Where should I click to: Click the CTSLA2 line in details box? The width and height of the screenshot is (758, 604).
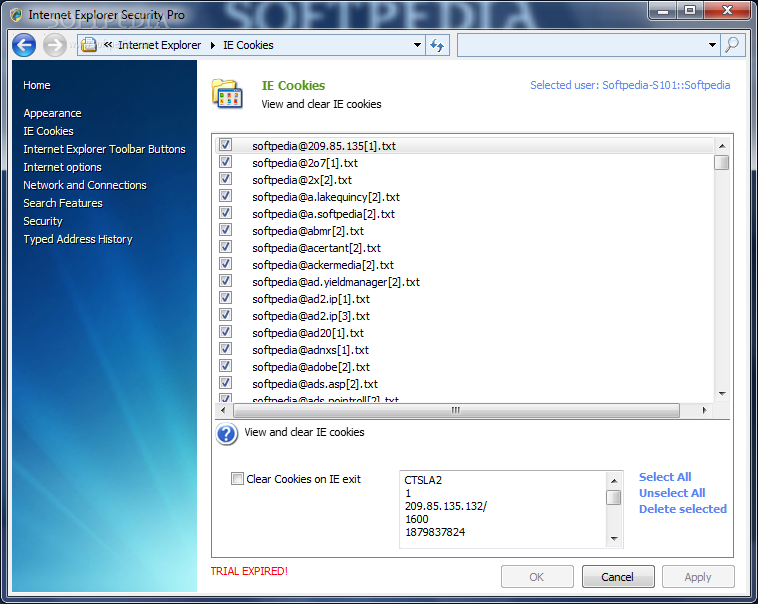click(x=423, y=480)
